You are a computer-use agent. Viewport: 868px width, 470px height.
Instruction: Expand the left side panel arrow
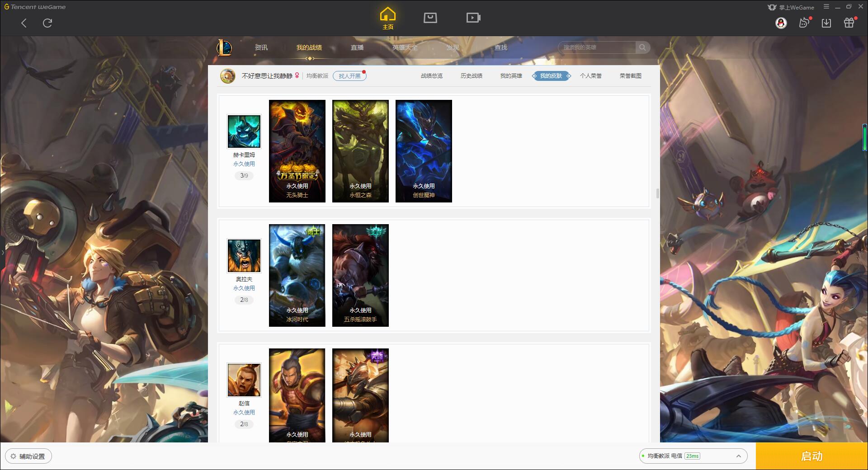[x=2, y=253]
